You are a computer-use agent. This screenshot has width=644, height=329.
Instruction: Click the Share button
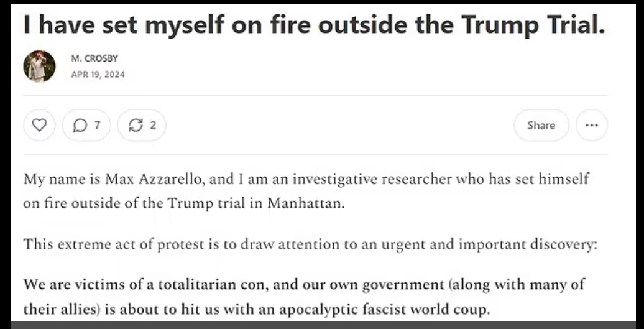tap(541, 125)
